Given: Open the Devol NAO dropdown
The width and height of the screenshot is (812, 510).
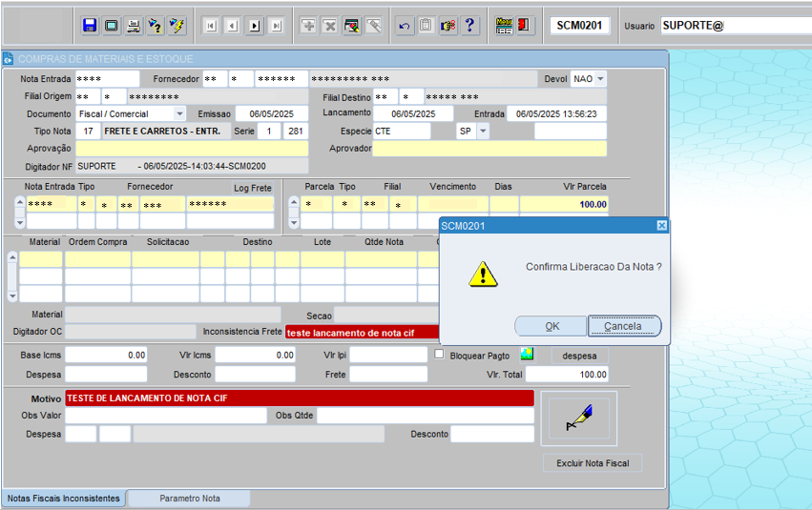Looking at the screenshot, I should pos(600,79).
